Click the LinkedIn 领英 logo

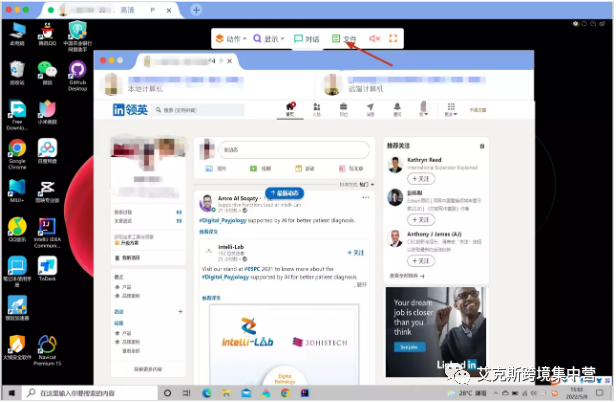coord(130,110)
